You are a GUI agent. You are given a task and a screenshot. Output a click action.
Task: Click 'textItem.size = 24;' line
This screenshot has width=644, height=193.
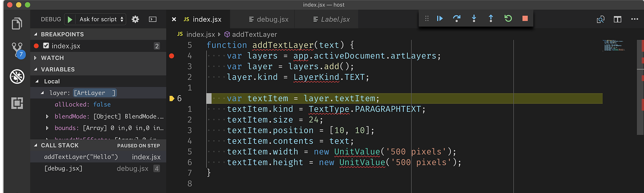pos(275,120)
